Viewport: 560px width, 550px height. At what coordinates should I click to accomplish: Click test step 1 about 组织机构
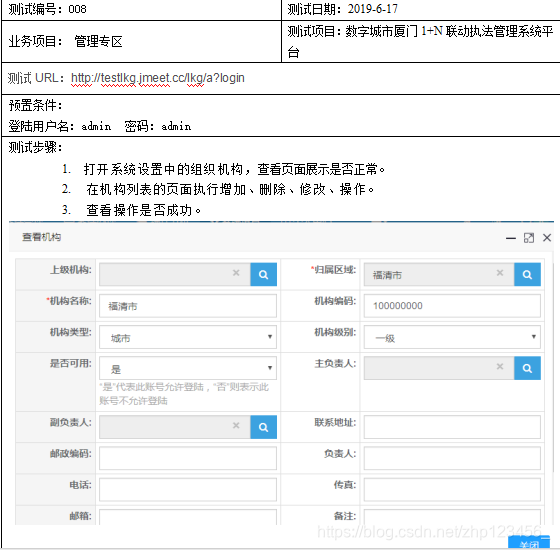tap(224, 169)
